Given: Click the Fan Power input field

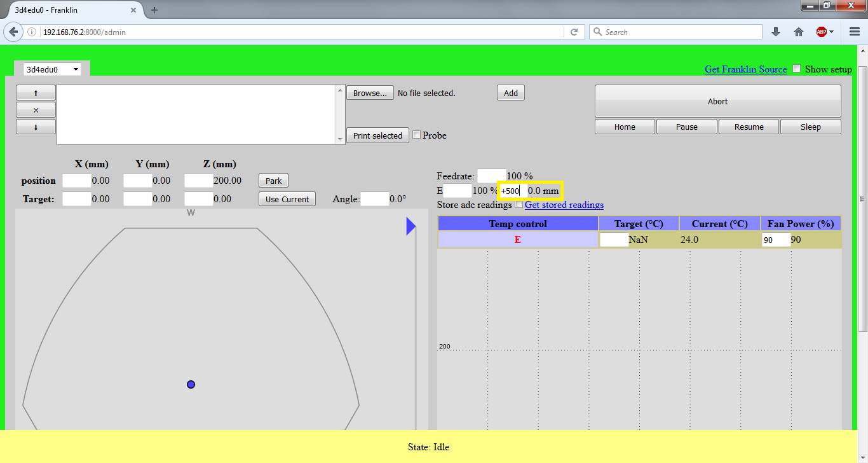Looking at the screenshot, I should coord(776,240).
